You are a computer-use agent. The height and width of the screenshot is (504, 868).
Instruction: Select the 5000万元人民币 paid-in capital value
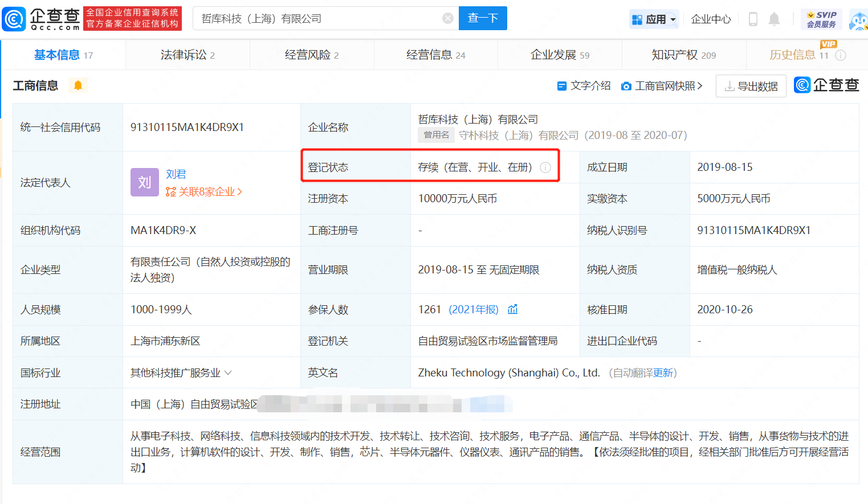[x=734, y=199]
